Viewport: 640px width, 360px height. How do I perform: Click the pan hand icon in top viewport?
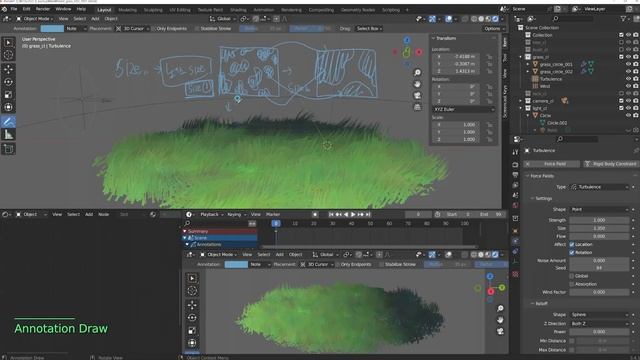click(x=417, y=84)
